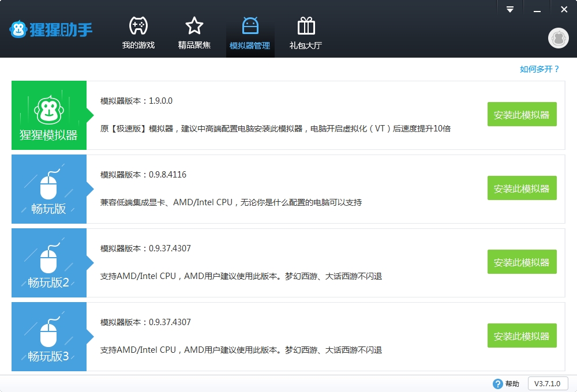Install the 畅玩版 0.9.8.4116 emulator
577x392 pixels.
522,189
